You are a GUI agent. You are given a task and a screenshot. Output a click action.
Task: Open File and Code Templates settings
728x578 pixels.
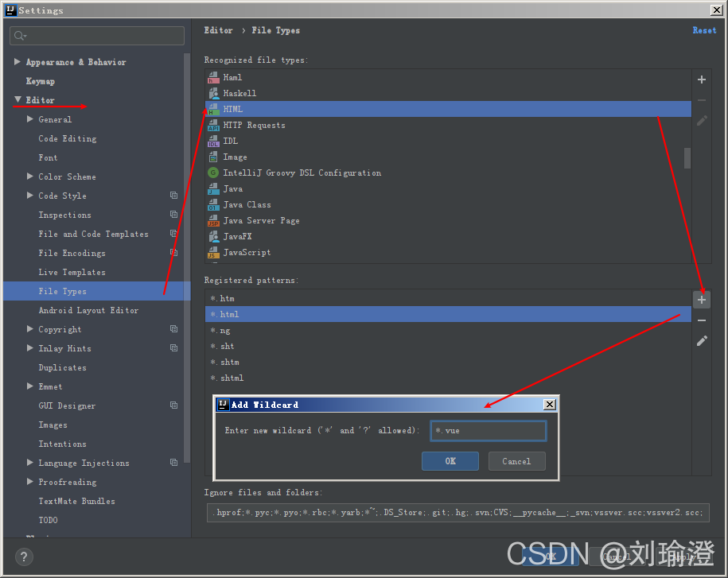click(x=93, y=235)
